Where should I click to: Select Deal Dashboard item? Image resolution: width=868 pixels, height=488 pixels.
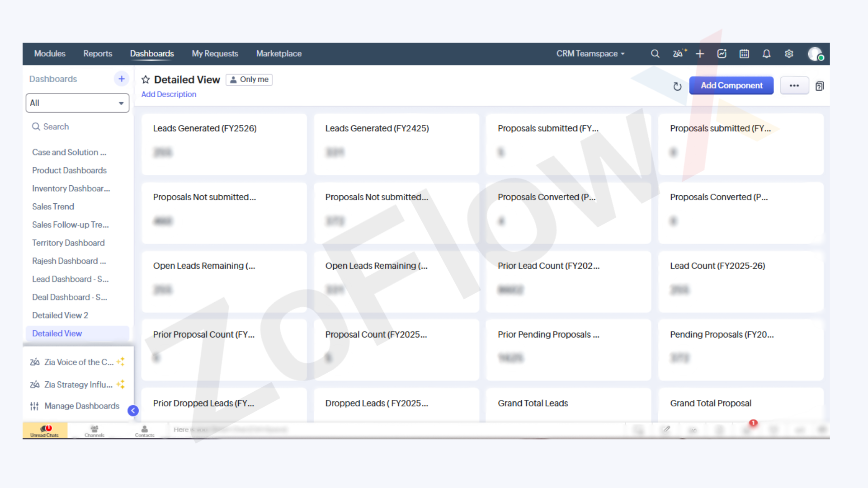coord(70,297)
